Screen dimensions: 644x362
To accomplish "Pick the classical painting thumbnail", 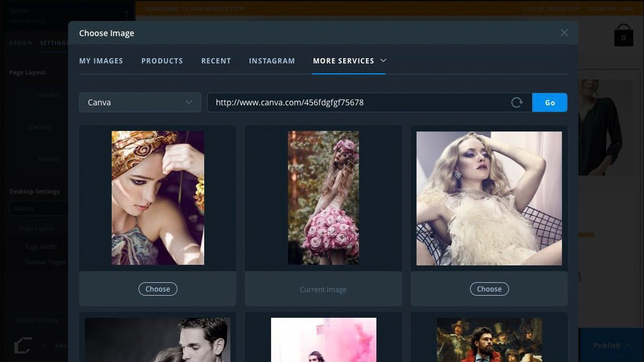I will tap(489, 339).
